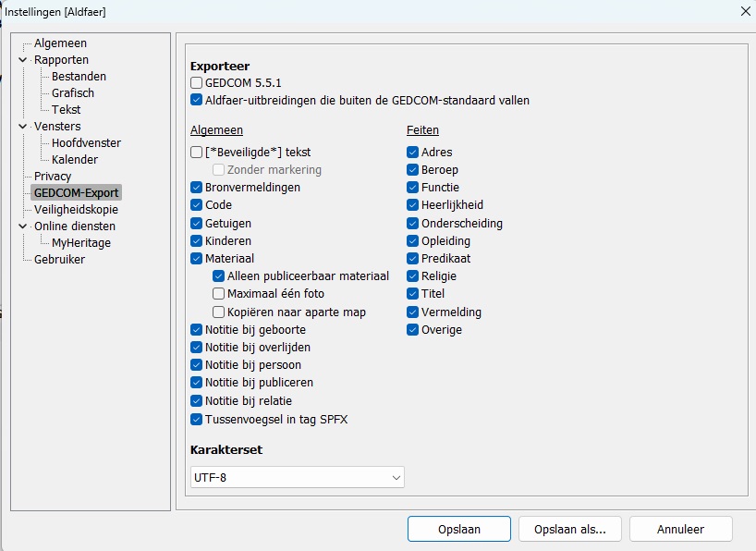Screen dimensions: 756x551
Task: Click the Opslaan button
Action: [458, 529]
